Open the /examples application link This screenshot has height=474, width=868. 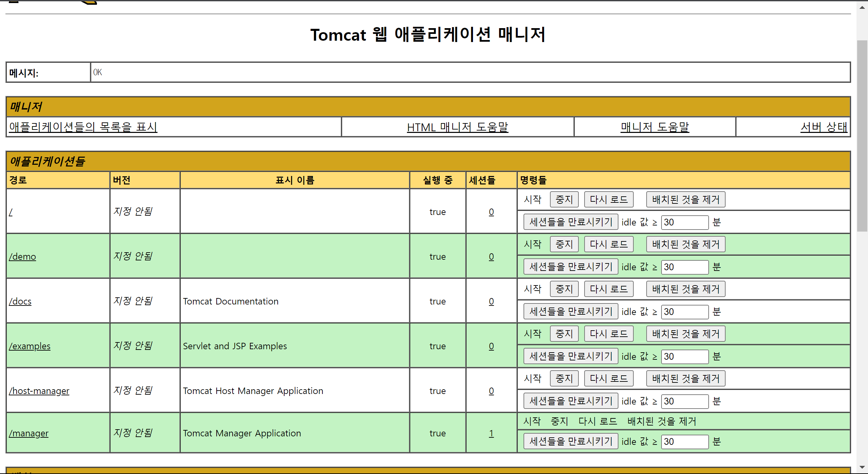30,346
